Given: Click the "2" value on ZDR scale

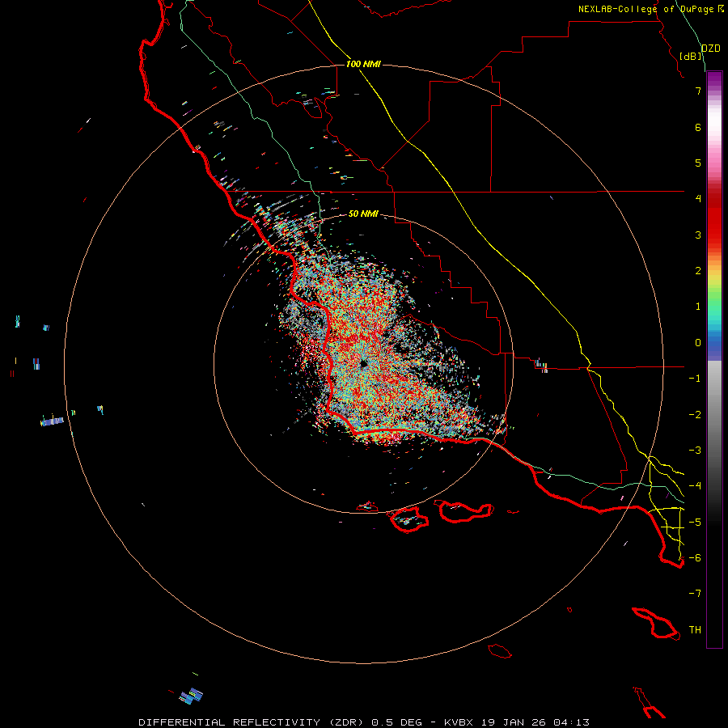Looking at the screenshot, I should (698, 271).
